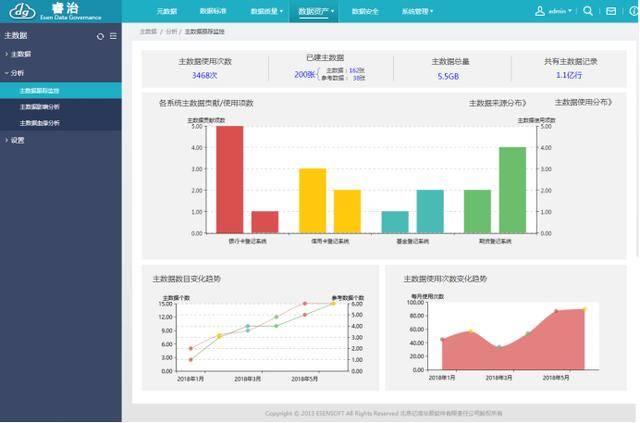The width and height of the screenshot is (640, 423).
Task: Toggle the sidebar list-collapse icon
Action: coord(113,36)
